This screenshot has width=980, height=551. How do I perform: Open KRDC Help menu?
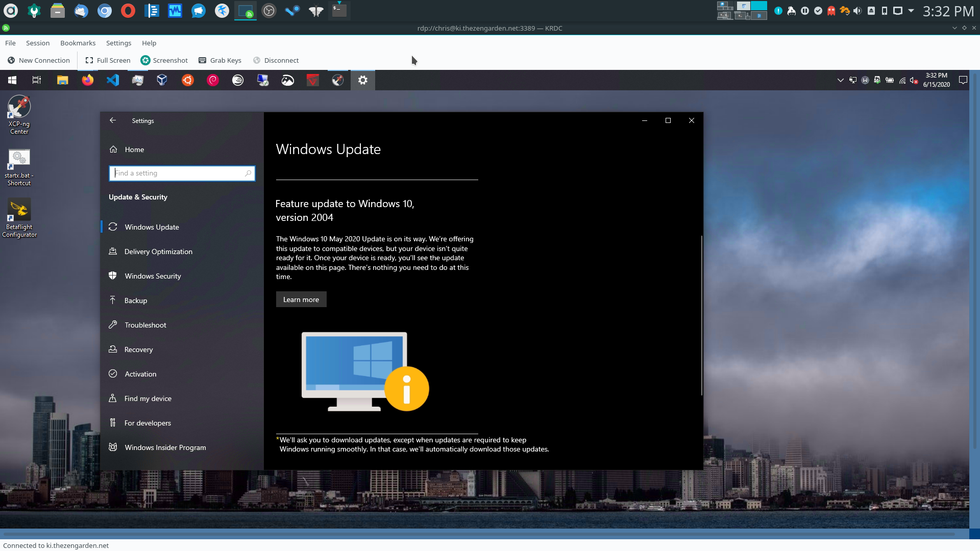pyautogui.click(x=149, y=43)
